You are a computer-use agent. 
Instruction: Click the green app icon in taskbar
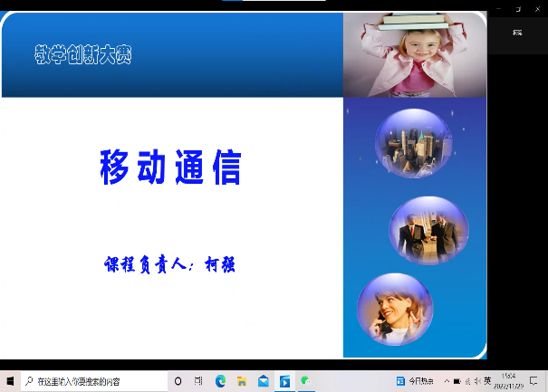coord(306,381)
